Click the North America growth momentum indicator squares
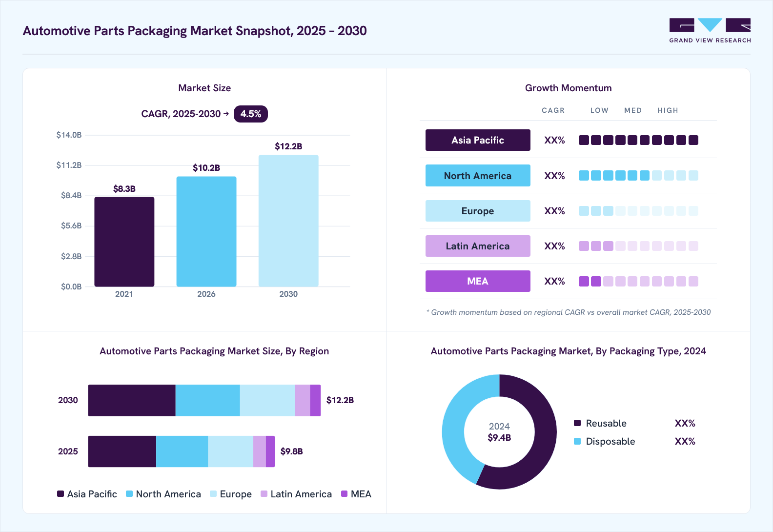The height and width of the screenshot is (532, 773). point(638,176)
